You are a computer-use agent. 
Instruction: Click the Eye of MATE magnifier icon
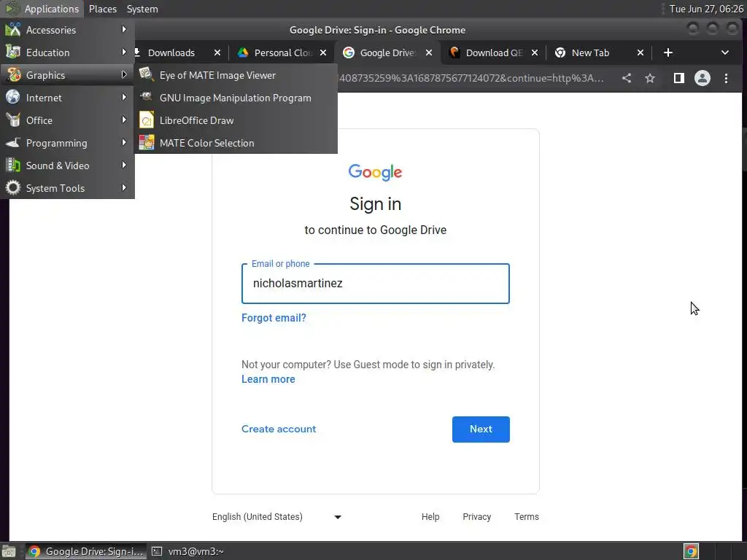click(x=146, y=75)
